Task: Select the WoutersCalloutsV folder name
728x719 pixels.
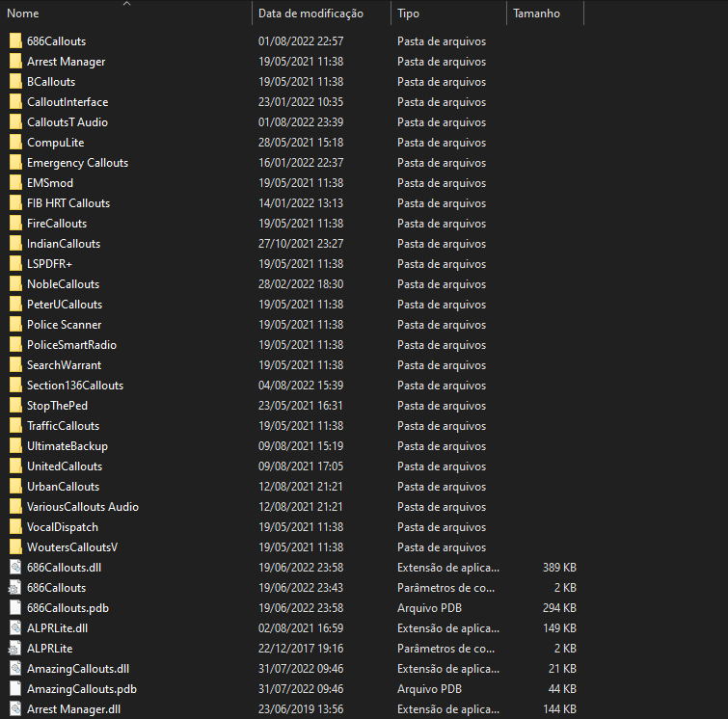Action: 72,547
